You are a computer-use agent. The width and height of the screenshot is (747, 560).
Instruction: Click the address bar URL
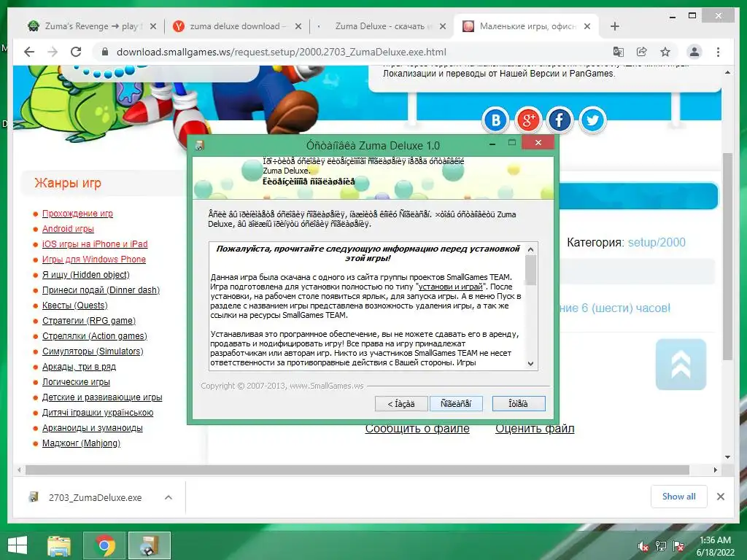(x=281, y=52)
